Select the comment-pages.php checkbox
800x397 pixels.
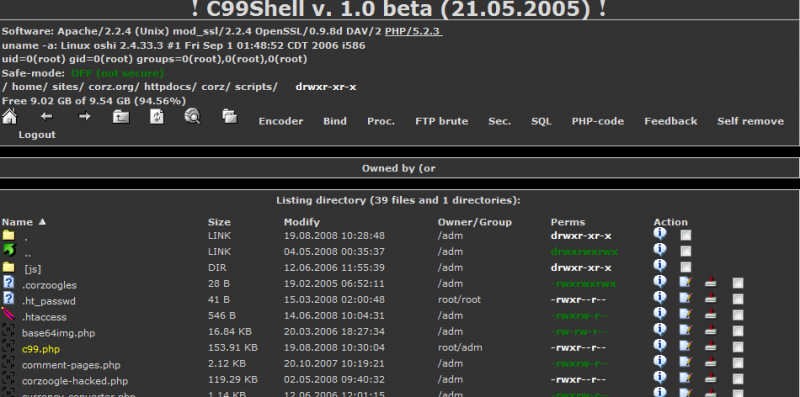click(x=738, y=363)
